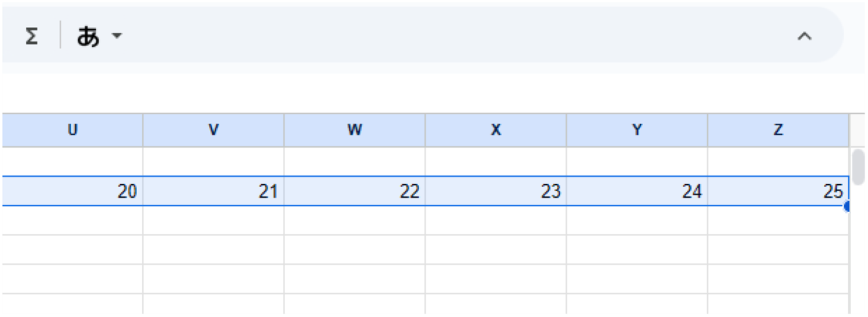Select column V header
Screen dimensions: 868x317
tap(214, 131)
